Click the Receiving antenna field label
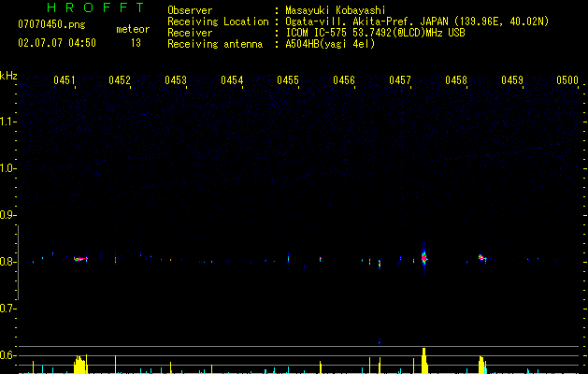Viewport: 588px width, 374px height. [x=215, y=44]
